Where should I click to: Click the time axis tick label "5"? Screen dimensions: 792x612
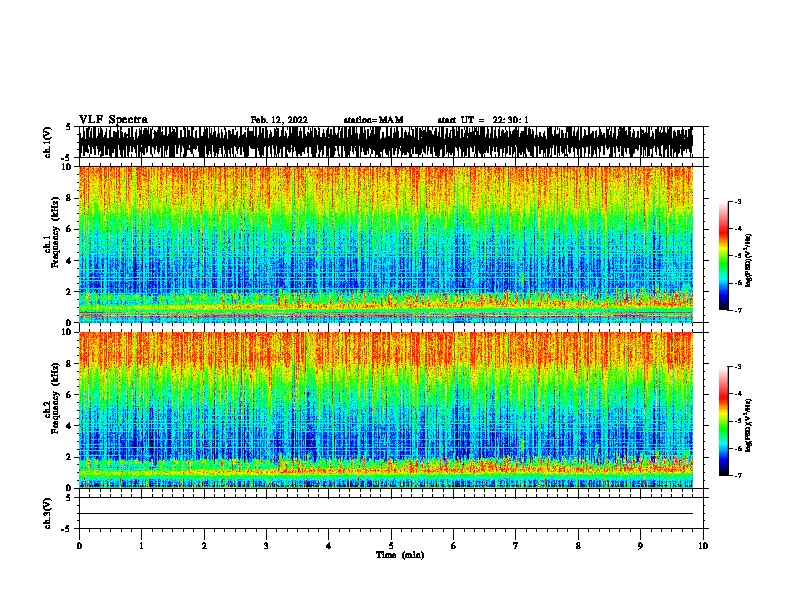click(391, 546)
